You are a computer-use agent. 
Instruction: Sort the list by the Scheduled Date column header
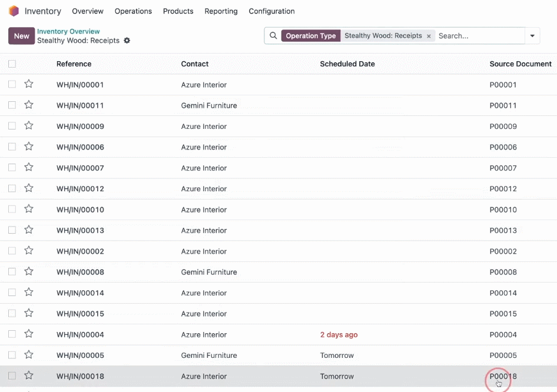coord(347,64)
